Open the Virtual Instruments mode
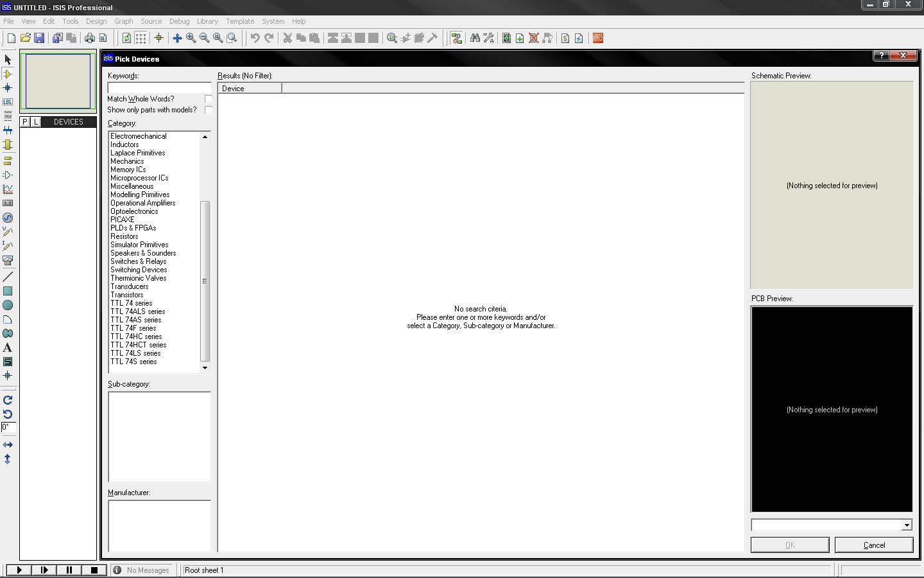 8,261
